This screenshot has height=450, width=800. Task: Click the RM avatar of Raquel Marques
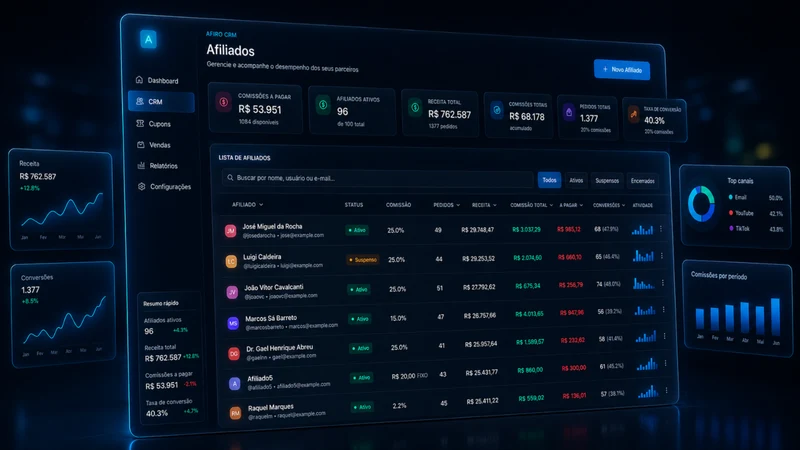235,413
